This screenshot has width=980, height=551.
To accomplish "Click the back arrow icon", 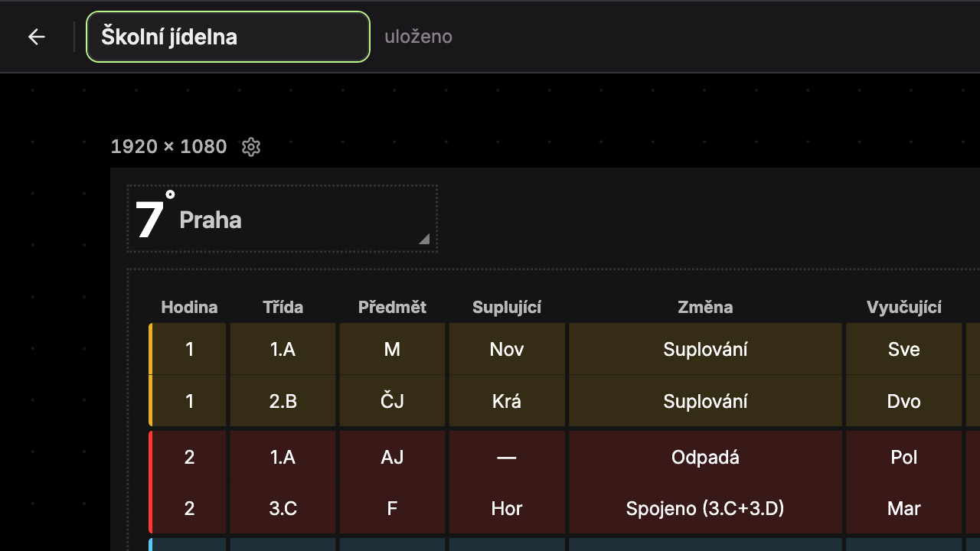I will pyautogui.click(x=37, y=37).
